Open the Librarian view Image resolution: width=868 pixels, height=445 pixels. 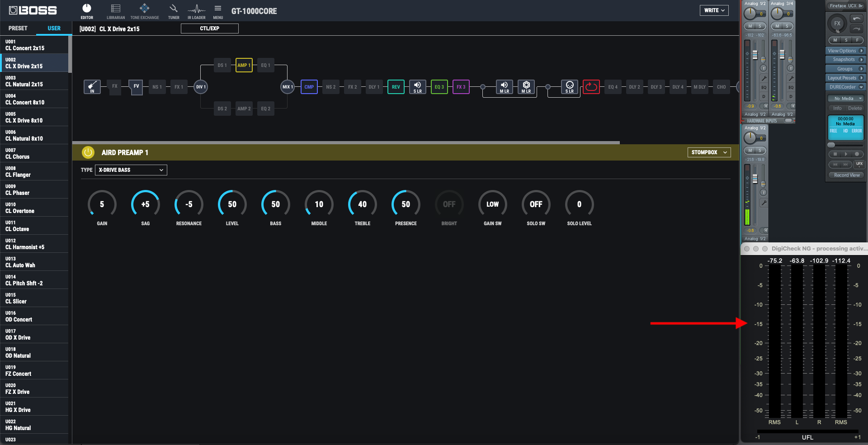pos(116,11)
